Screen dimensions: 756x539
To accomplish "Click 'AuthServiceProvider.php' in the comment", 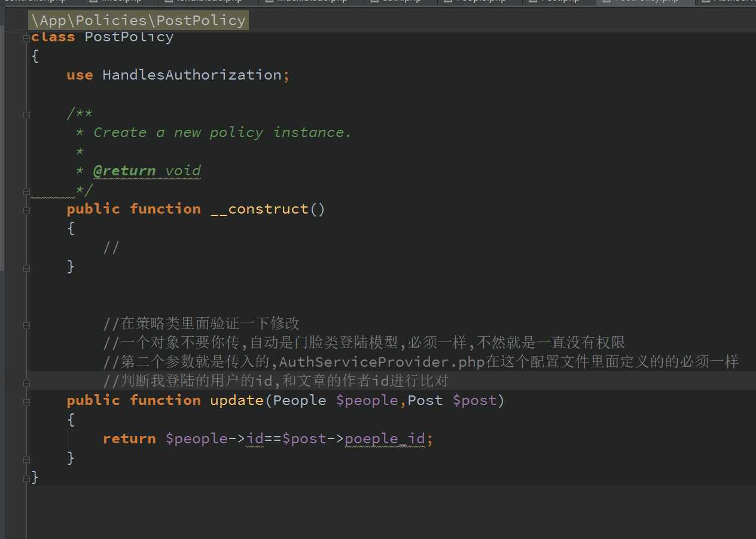I will click(x=382, y=362).
